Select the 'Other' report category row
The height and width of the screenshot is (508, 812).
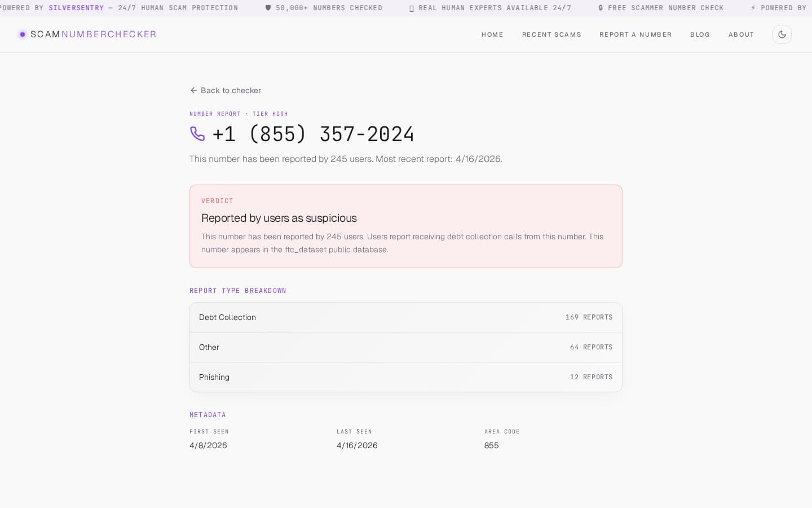tap(406, 347)
